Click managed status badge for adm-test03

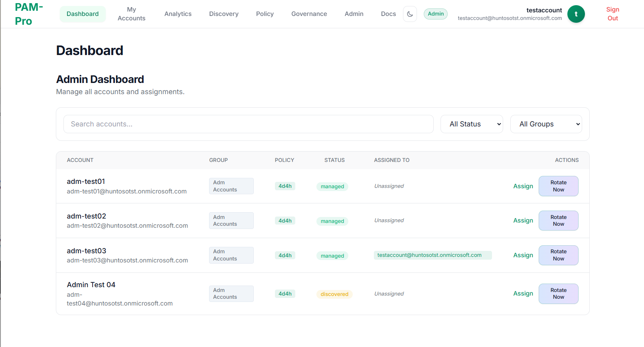point(332,256)
